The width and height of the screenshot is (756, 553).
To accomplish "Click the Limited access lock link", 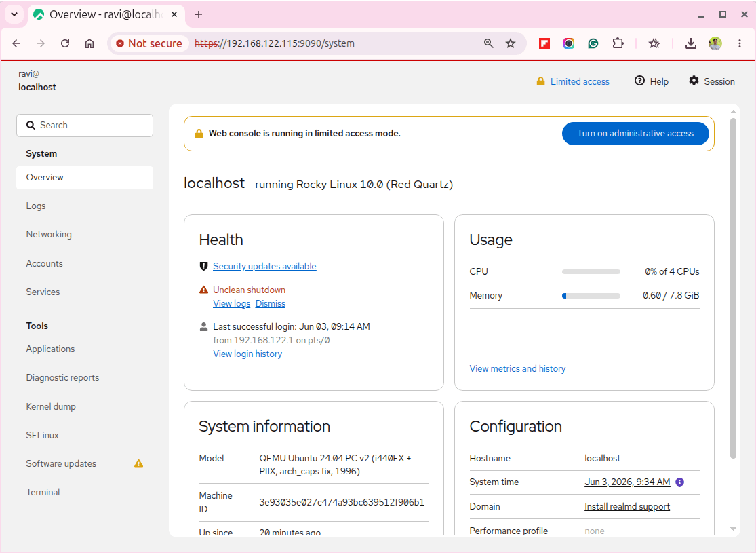I will [573, 81].
